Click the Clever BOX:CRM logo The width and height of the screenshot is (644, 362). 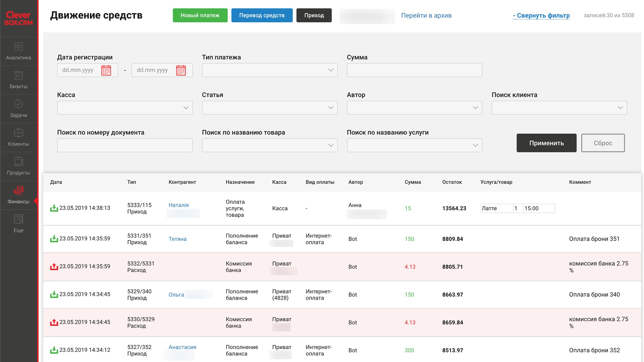click(x=19, y=18)
